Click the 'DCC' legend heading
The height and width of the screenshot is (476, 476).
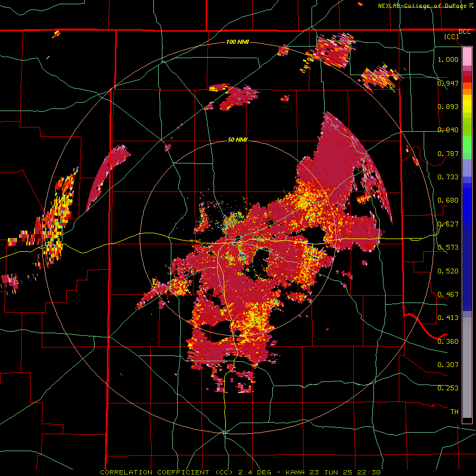pyautogui.click(x=464, y=32)
